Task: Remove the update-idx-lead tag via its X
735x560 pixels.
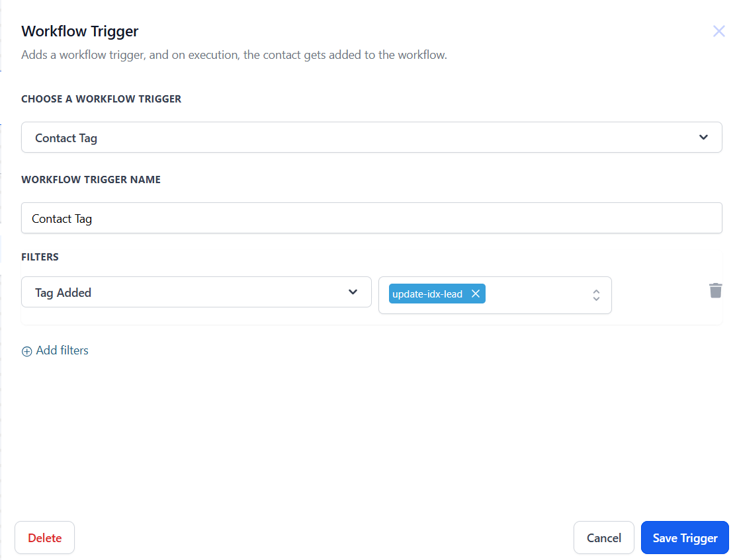Action: coord(475,294)
